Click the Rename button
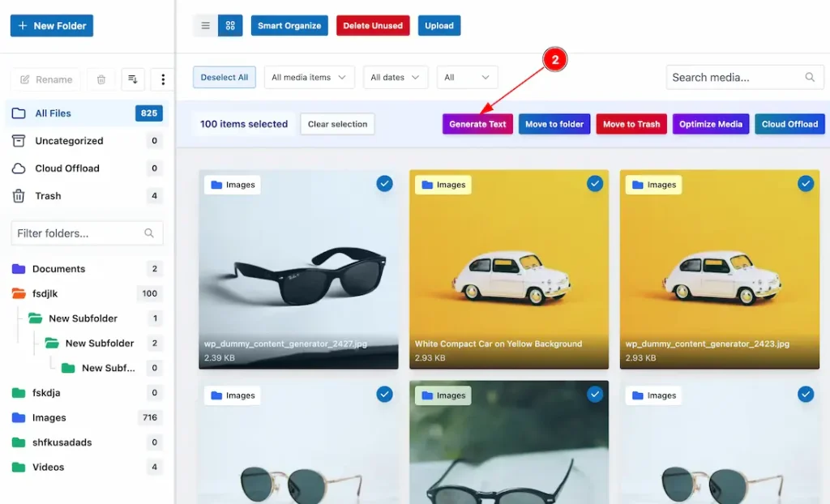Screen dimensions: 830x504 click(x=46, y=79)
